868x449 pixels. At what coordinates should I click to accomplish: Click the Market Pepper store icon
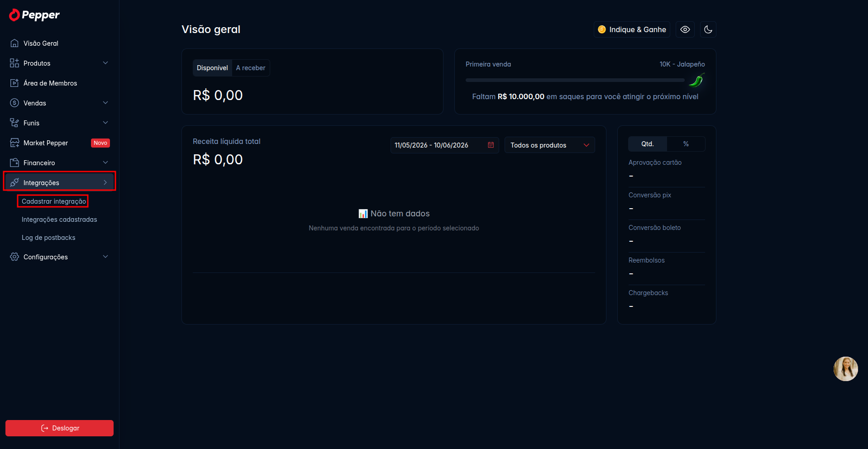point(14,143)
